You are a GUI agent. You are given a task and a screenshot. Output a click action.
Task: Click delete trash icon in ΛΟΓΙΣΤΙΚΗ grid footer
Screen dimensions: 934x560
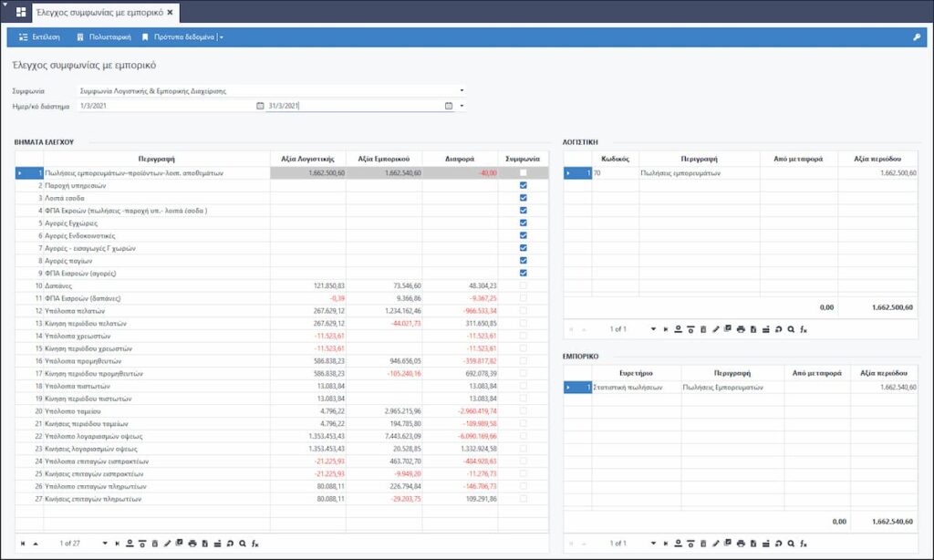point(703,328)
